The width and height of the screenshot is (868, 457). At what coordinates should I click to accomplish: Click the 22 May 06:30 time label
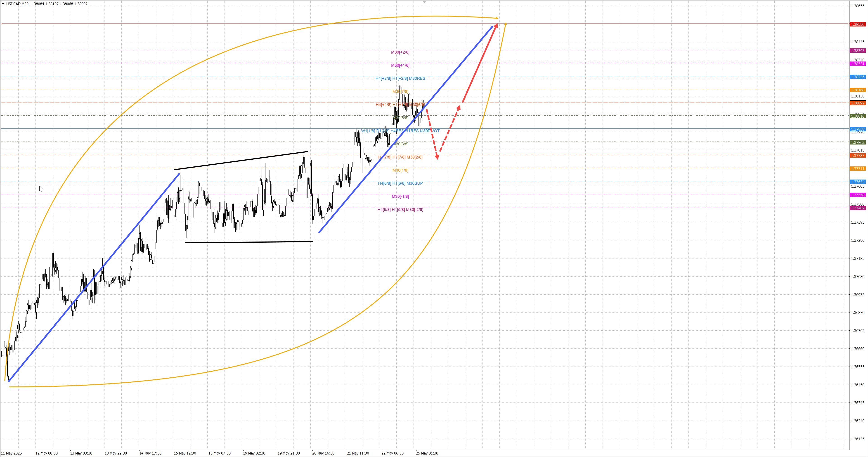[393, 453]
